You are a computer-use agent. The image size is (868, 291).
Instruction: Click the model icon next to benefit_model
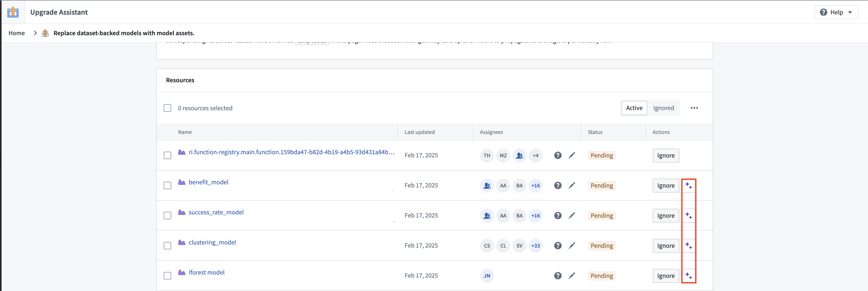point(182,182)
